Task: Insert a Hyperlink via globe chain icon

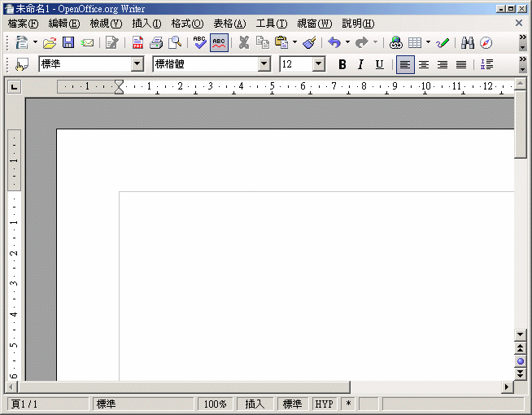Action: coord(395,43)
